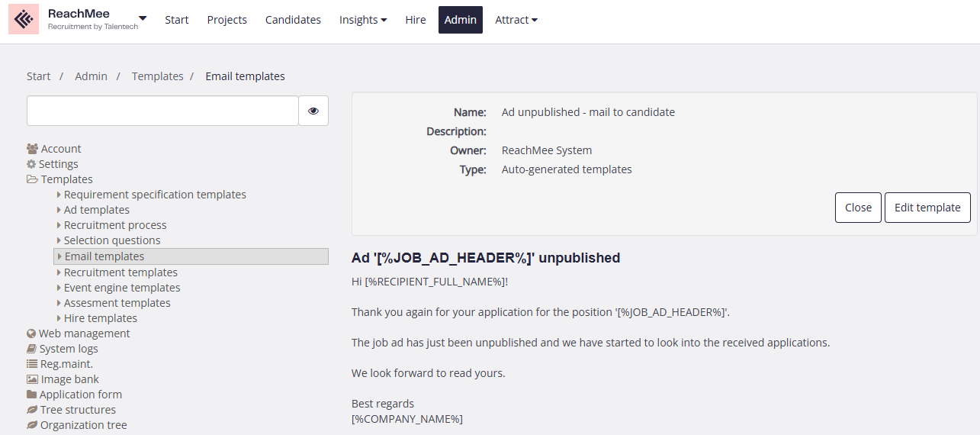Open the account switcher arrow beside ReachMee

point(143,18)
